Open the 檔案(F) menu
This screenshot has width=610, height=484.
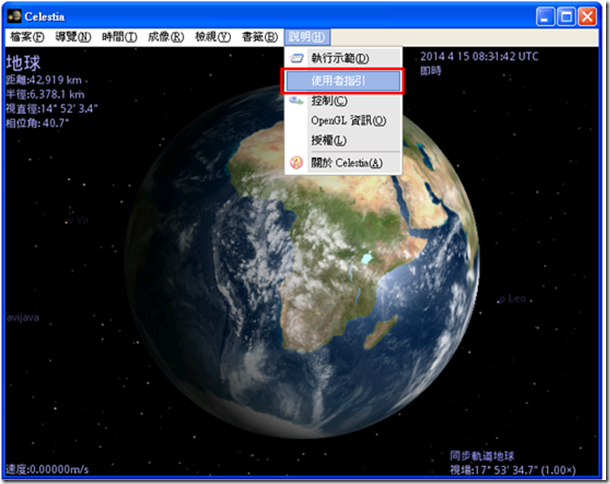click(x=27, y=37)
